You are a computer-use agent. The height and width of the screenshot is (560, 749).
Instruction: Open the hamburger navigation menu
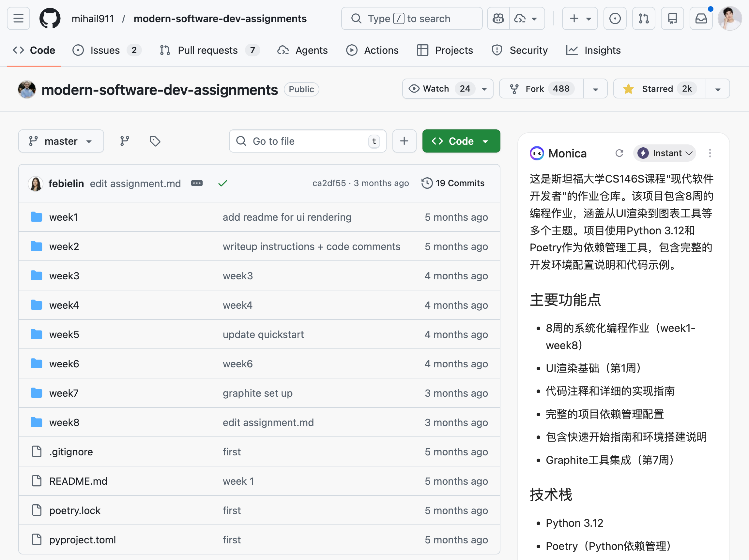point(18,19)
